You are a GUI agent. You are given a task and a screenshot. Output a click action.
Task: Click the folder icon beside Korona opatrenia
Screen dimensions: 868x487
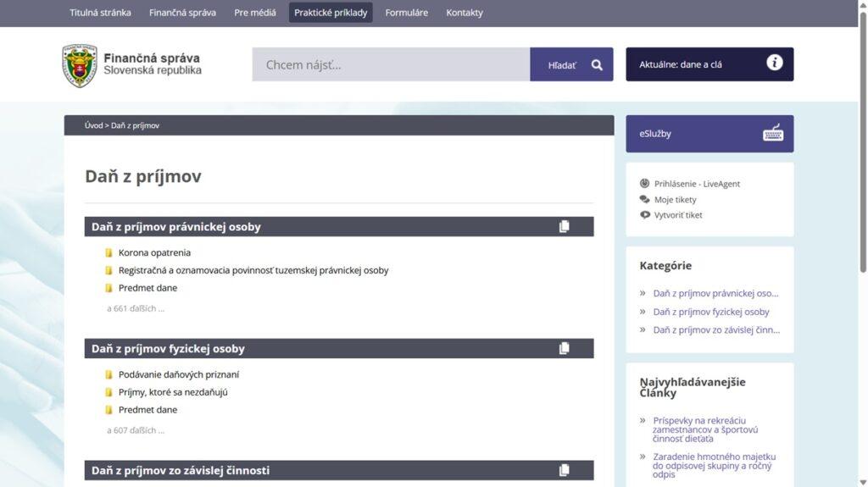pyautogui.click(x=108, y=252)
